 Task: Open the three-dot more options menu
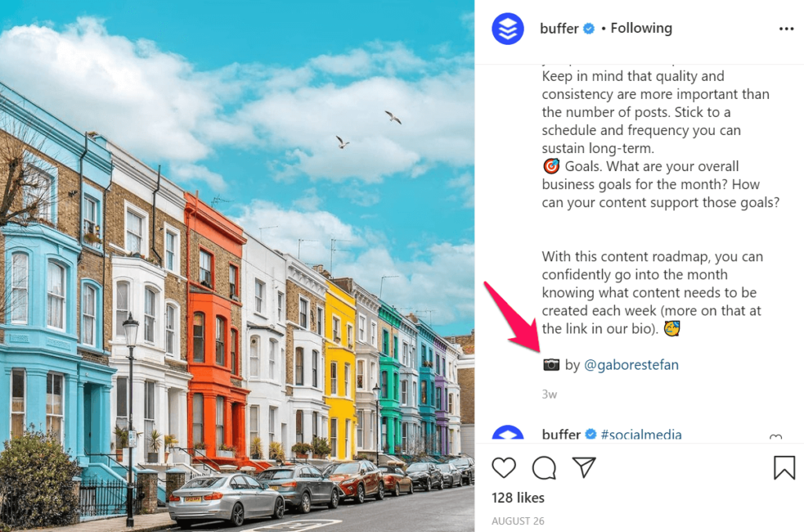[786, 29]
